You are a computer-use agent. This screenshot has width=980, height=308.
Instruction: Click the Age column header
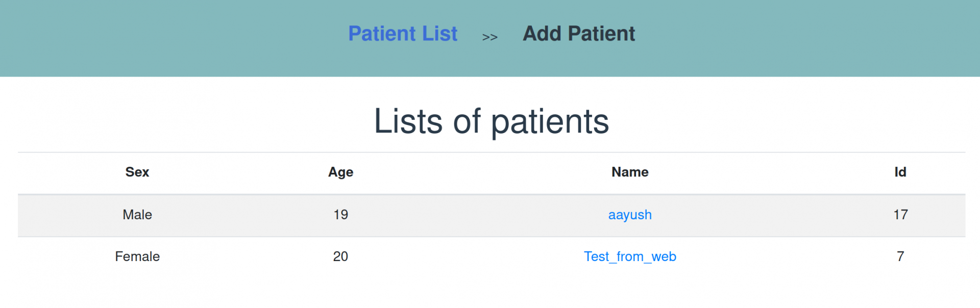coord(340,172)
